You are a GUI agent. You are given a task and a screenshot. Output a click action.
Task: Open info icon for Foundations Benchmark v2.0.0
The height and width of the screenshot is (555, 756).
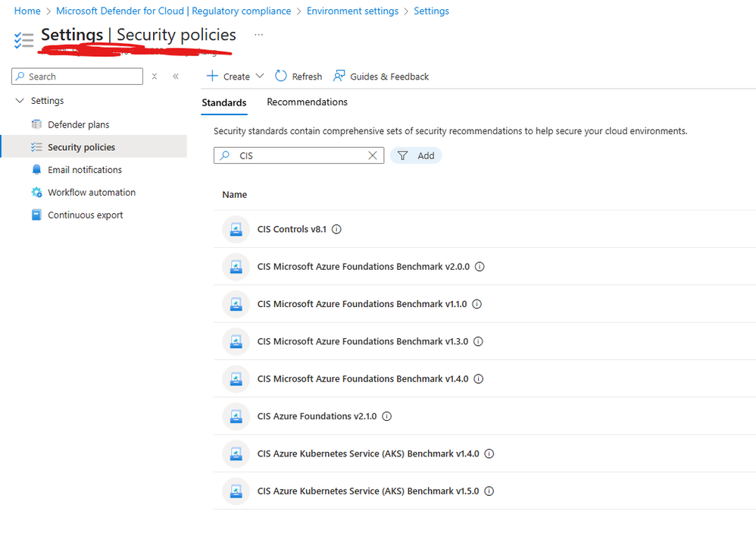480,266
